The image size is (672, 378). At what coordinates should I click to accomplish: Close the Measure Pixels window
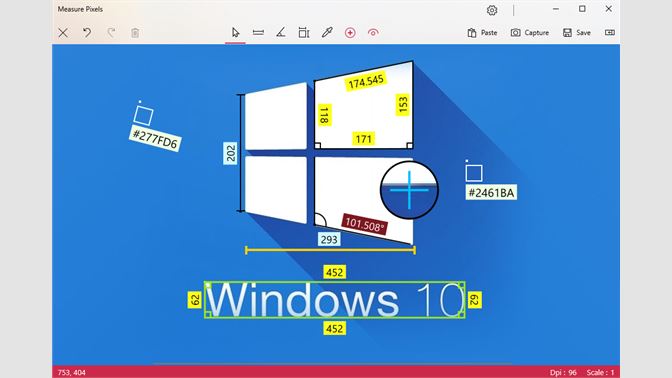pos(609,9)
